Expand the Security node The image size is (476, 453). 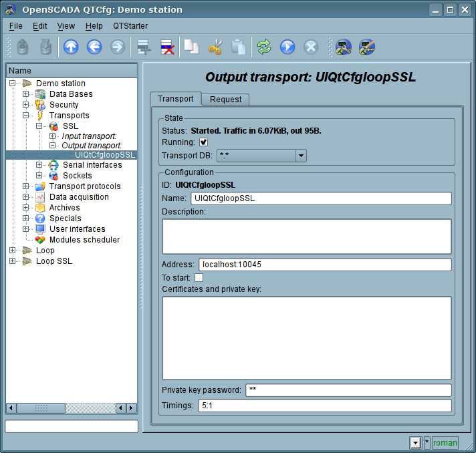[x=26, y=105]
